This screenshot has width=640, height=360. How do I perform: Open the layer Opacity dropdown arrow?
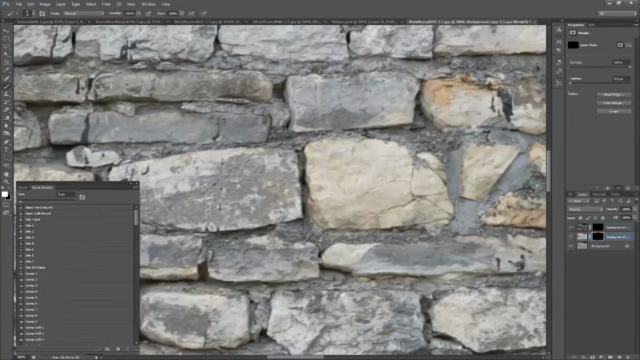pos(635,209)
